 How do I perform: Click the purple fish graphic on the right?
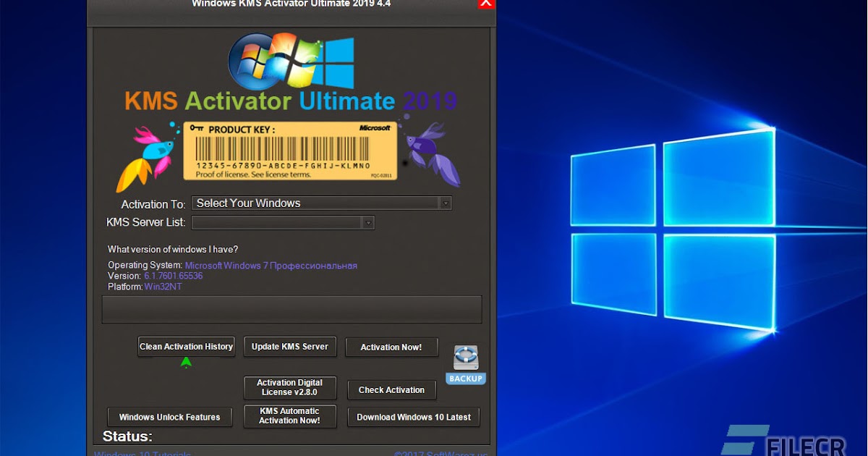[x=432, y=152]
